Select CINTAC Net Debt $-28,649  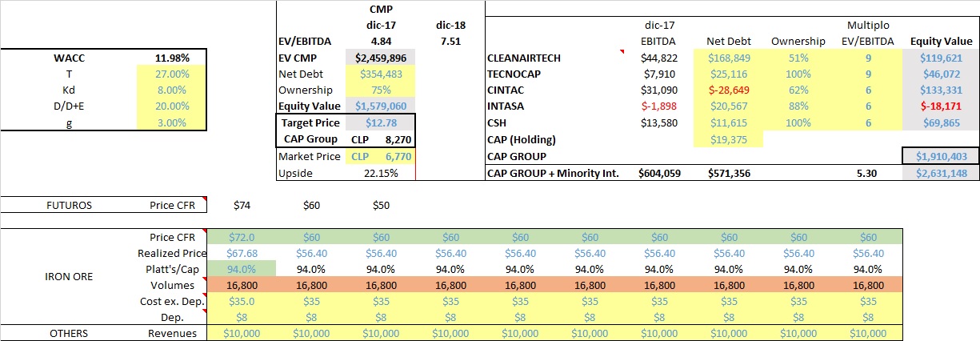tap(728, 90)
